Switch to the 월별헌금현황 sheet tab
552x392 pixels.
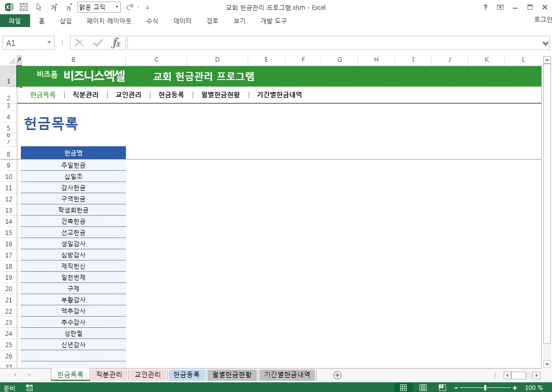pyautogui.click(x=232, y=375)
